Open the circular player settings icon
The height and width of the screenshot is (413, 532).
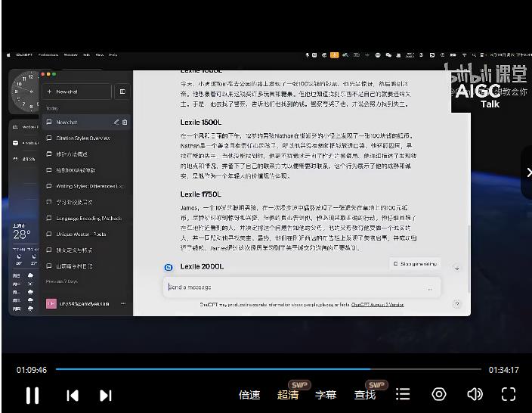439,394
